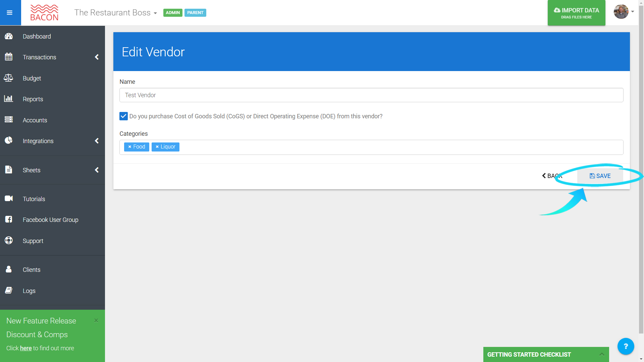Expand the Integrations submenu chevron
Screen dimensions: 644x362
97,141
